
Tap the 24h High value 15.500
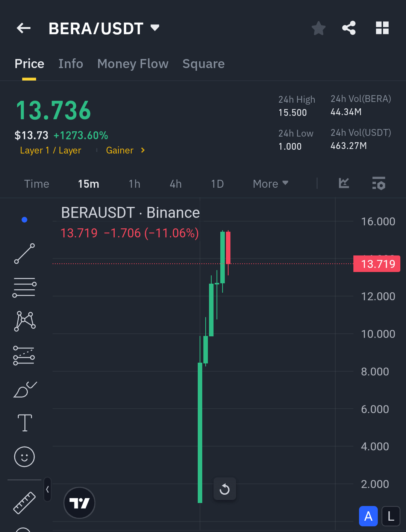[293, 112]
